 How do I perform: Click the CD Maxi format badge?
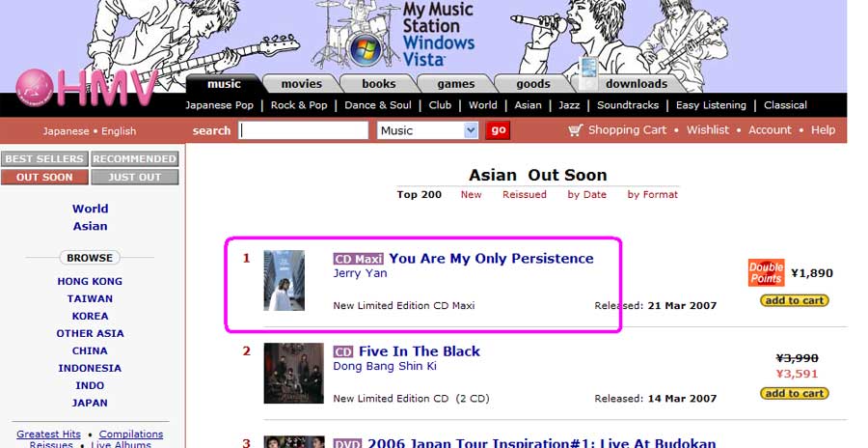pos(358,259)
